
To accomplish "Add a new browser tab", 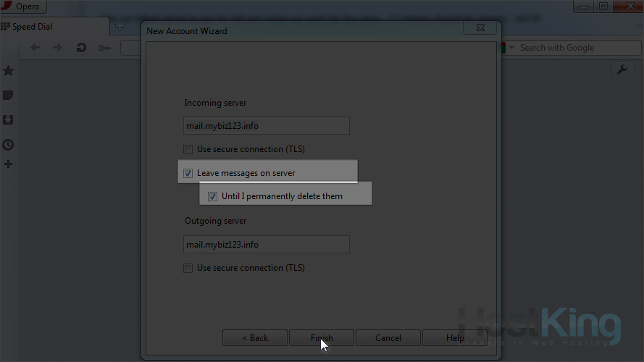I will click(120, 27).
